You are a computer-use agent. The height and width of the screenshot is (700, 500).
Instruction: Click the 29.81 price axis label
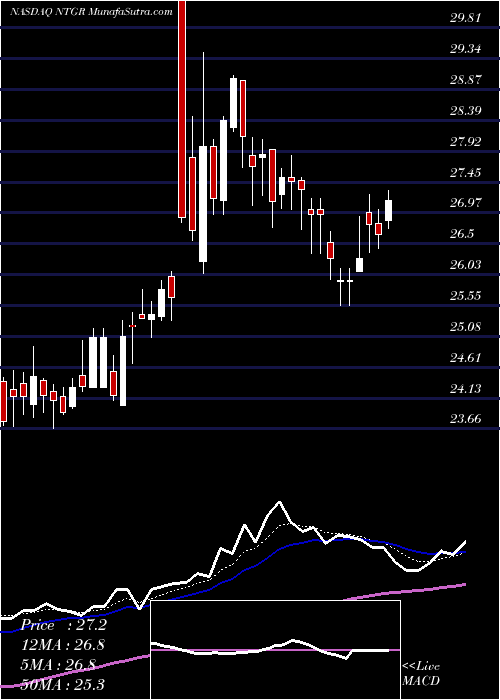click(466, 18)
